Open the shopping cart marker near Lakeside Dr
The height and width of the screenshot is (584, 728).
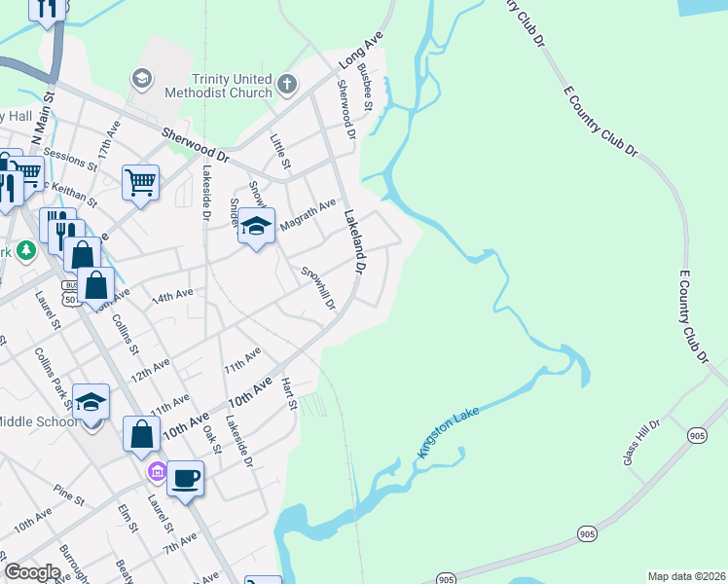pyautogui.click(x=141, y=186)
